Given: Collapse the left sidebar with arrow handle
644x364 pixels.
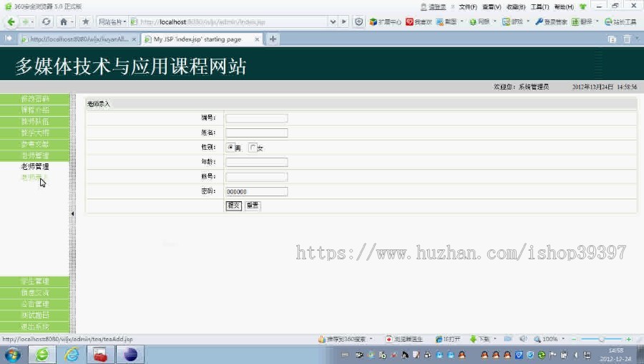Looking at the screenshot, I should [73, 214].
